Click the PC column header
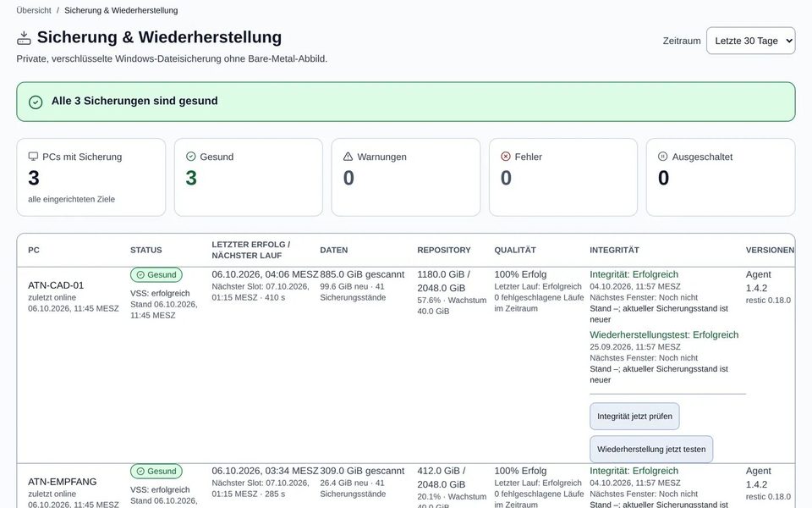Image resolution: width=812 pixels, height=508 pixels. click(34, 250)
